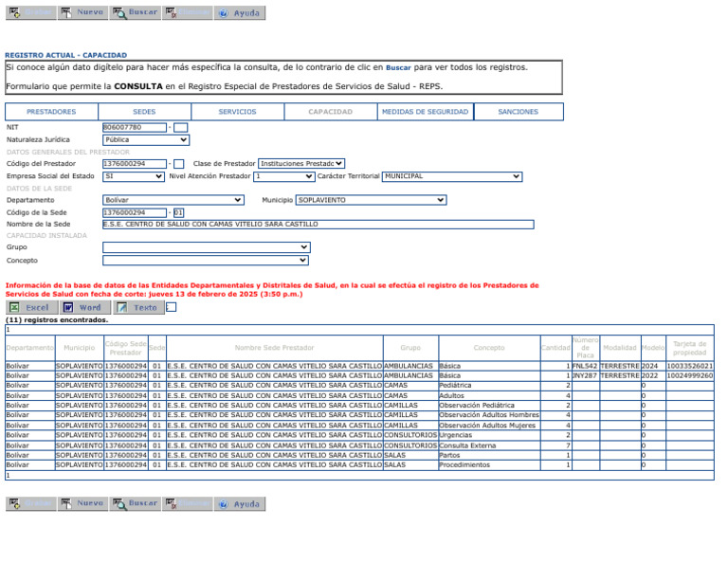Click property card number 10024999260
Screen dimensions: 728x563
point(690,375)
